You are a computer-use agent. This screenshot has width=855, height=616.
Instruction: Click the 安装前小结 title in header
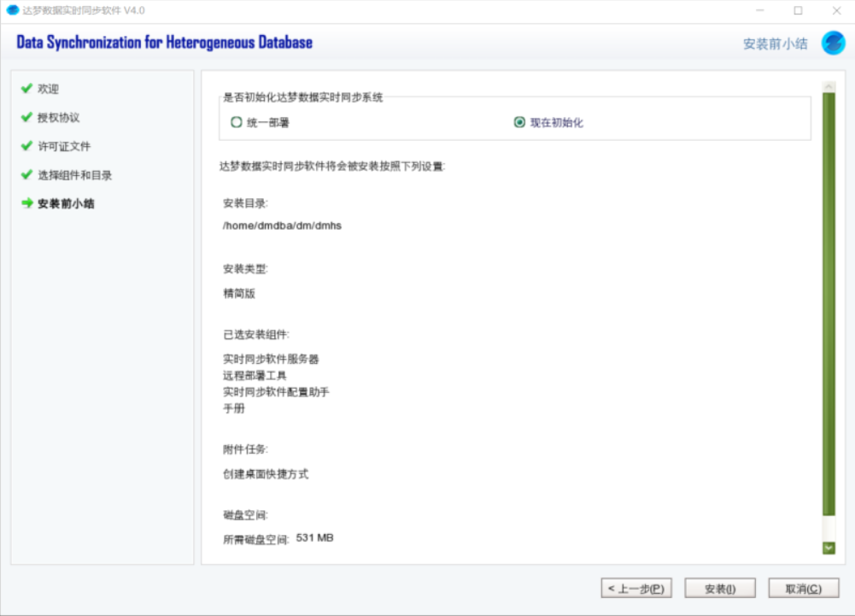point(775,44)
